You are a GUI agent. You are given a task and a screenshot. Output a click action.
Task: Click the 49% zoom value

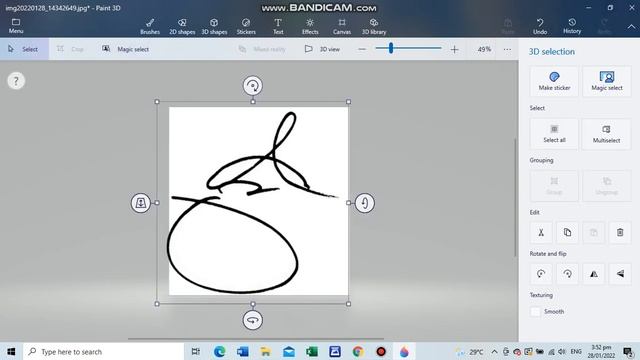click(x=484, y=49)
